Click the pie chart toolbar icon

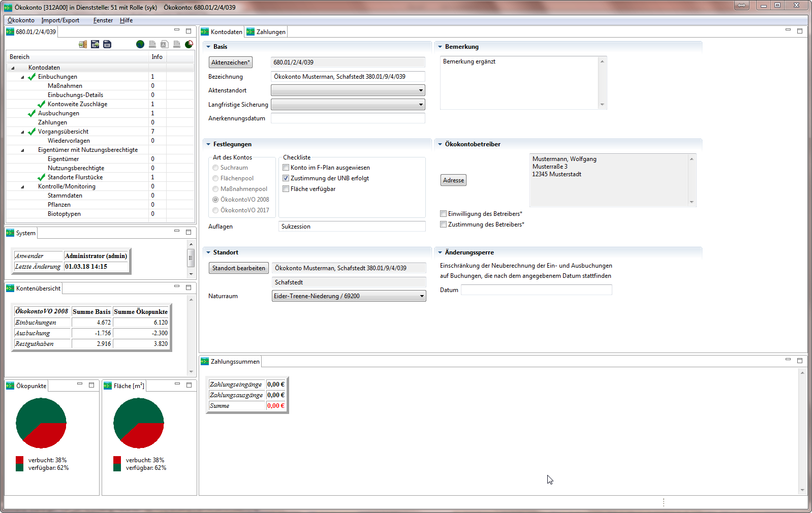(189, 45)
